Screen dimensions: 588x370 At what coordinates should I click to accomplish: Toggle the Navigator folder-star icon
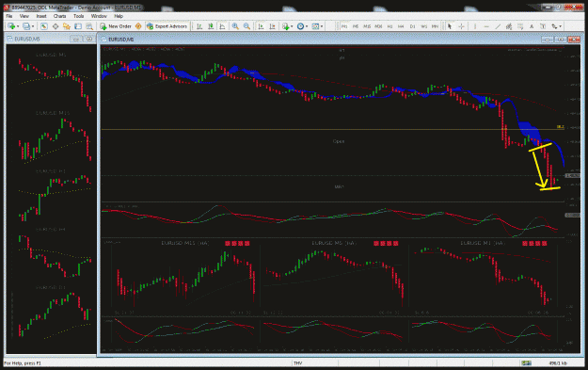67,26
